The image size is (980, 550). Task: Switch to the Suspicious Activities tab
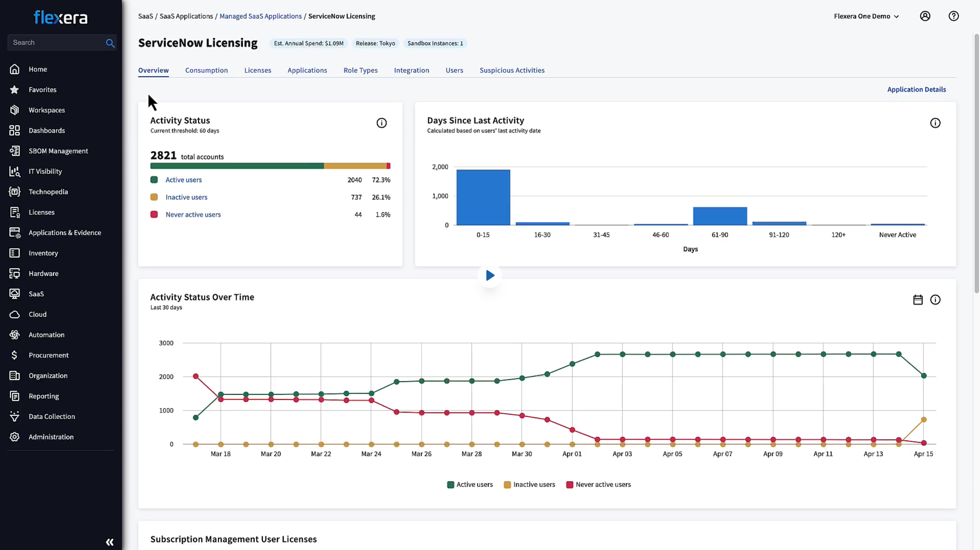pyautogui.click(x=512, y=70)
